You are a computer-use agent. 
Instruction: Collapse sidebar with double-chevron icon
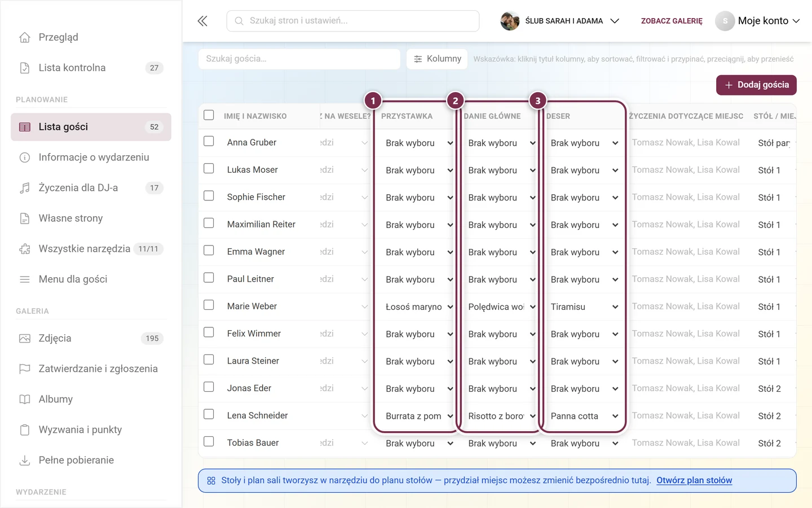coord(202,21)
